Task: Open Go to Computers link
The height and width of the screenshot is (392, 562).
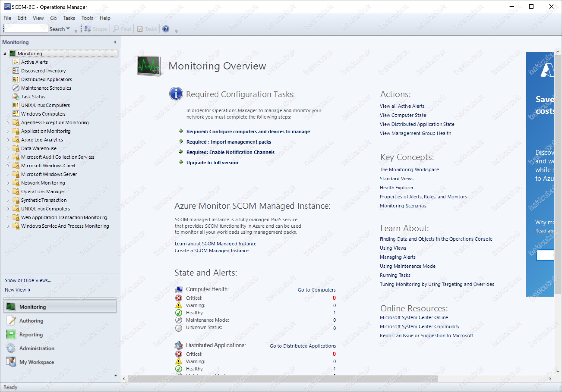Action: coord(317,290)
